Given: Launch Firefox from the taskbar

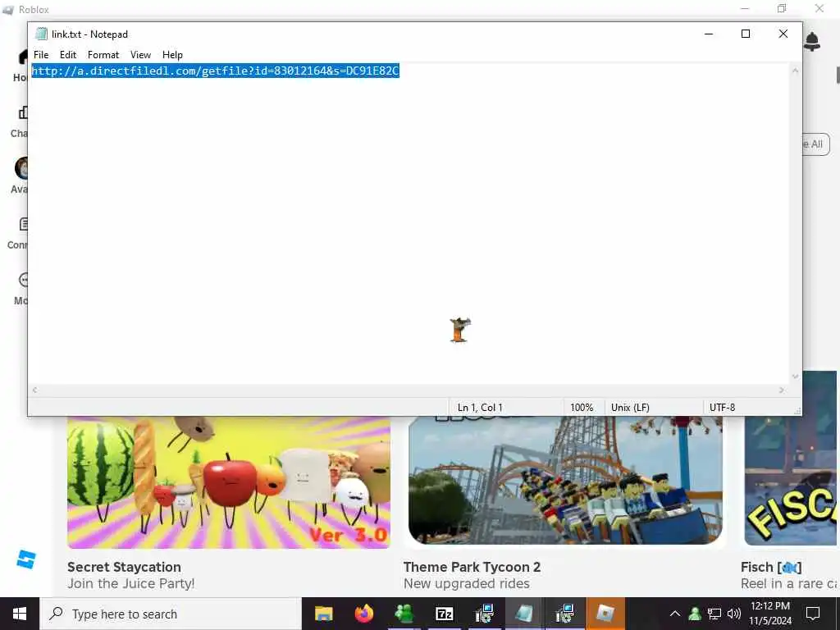Looking at the screenshot, I should (x=363, y=614).
